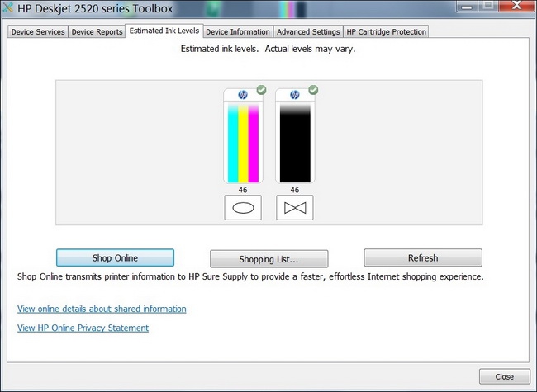Click the Shop Online transmits printer information text
The width and height of the screenshot is (537, 392).
click(250, 276)
